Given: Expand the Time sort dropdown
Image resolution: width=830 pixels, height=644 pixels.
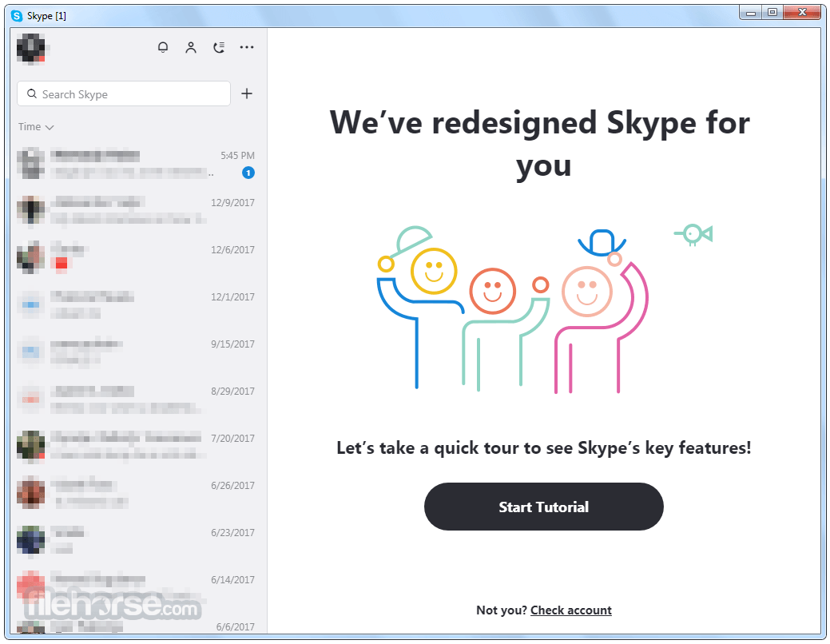Looking at the screenshot, I should [36, 127].
